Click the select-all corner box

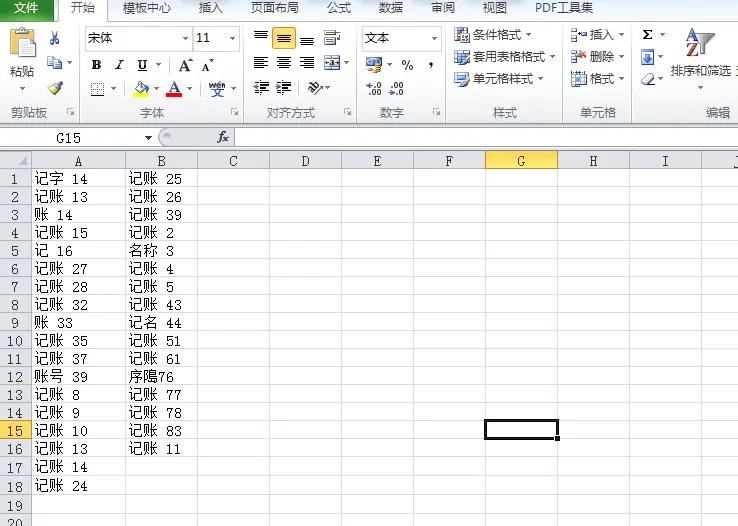point(16,161)
